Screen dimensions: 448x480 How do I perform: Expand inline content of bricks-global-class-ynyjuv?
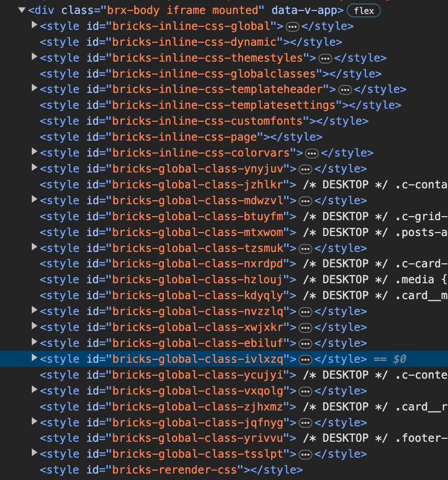coord(305,168)
